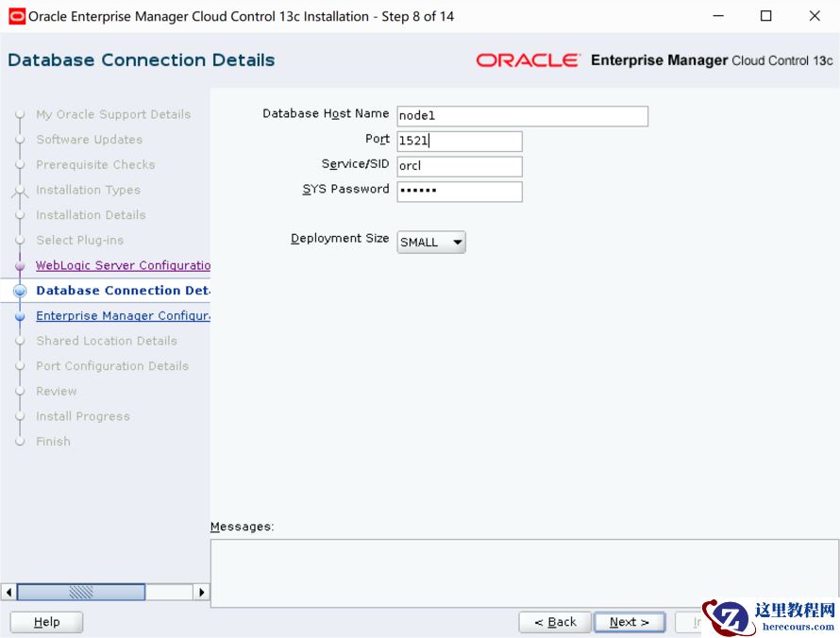Select Database Connection Details step
The height and width of the screenshot is (638, 840).
point(124,291)
